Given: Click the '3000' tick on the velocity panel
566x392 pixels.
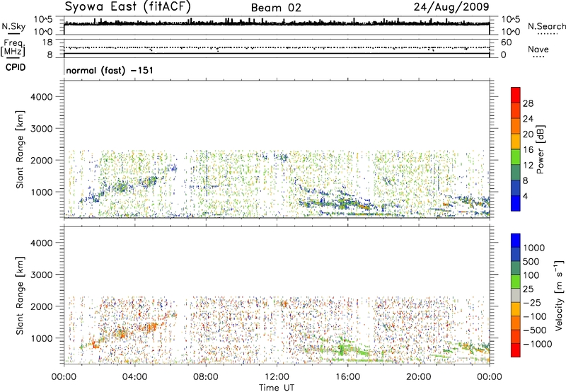Looking at the screenshot, I should pyautogui.click(x=41, y=275).
